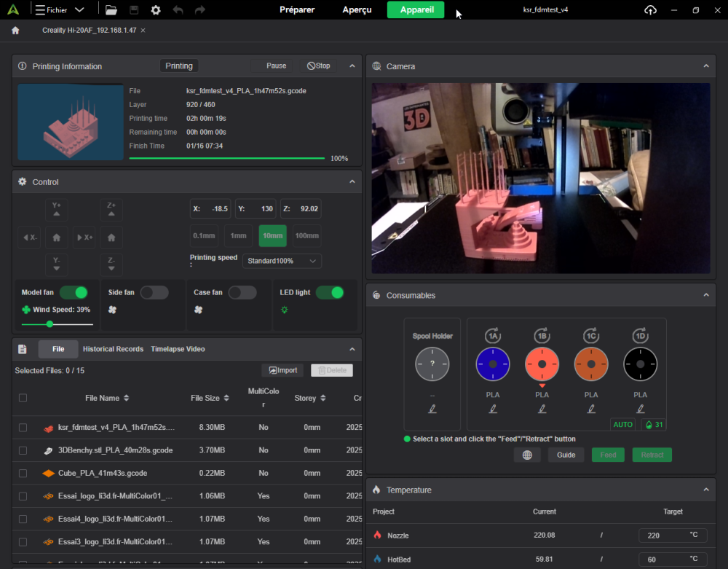728x569 pixels.
Task: Turn off the Model fan switch
Action: (74, 292)
